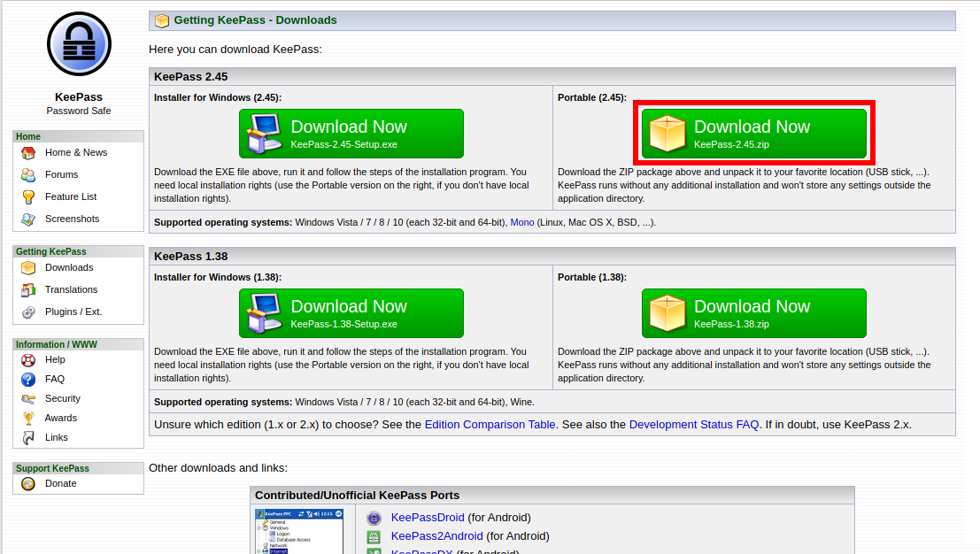Viewport: 980px width, 554px height.
Task: Click the KeePass 1.38 section heading
Action: click(190, 257)
